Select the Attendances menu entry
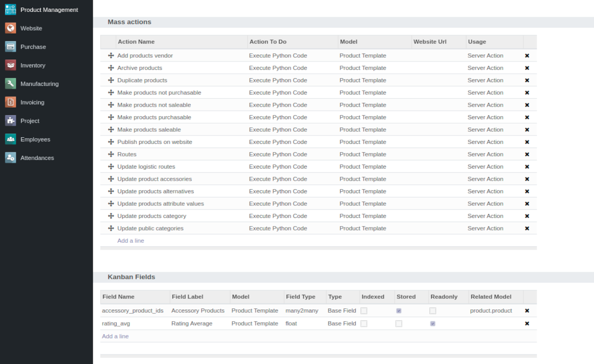The width and height of the screenshot is (594, 364). (x=37, y=158)
